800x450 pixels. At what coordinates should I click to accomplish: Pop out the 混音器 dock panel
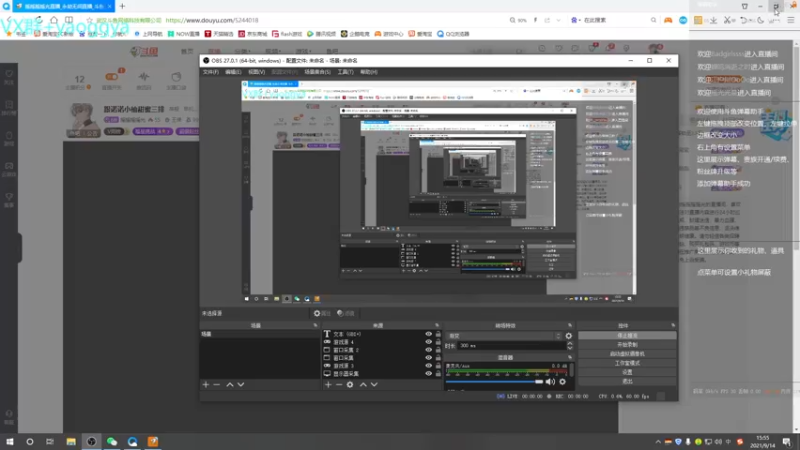click(x=570, y=358)
